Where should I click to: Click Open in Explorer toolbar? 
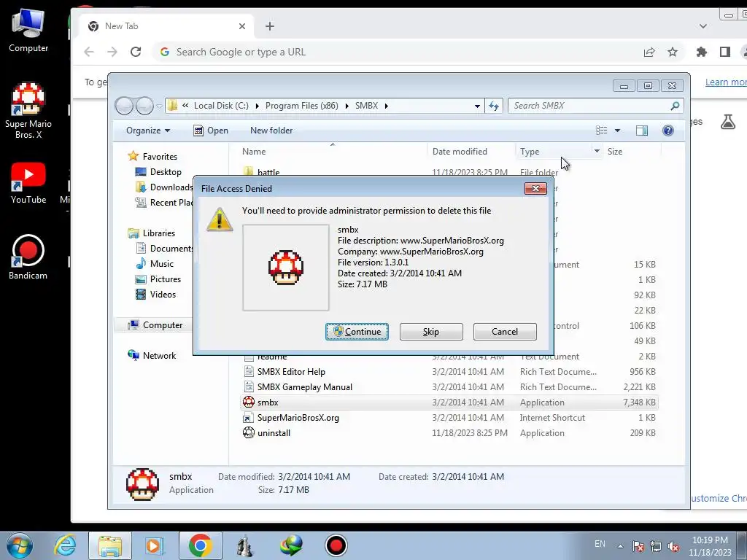tap(211, 131)
